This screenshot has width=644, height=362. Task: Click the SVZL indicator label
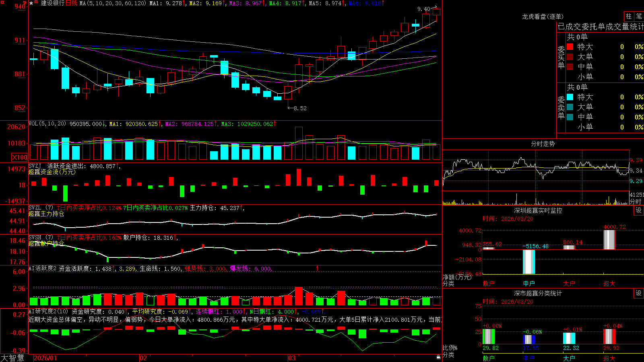35,208
